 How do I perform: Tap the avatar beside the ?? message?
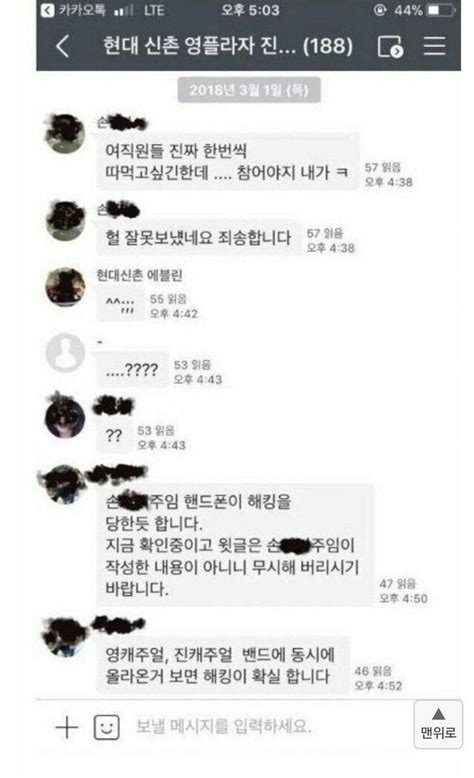pos(65,417)
